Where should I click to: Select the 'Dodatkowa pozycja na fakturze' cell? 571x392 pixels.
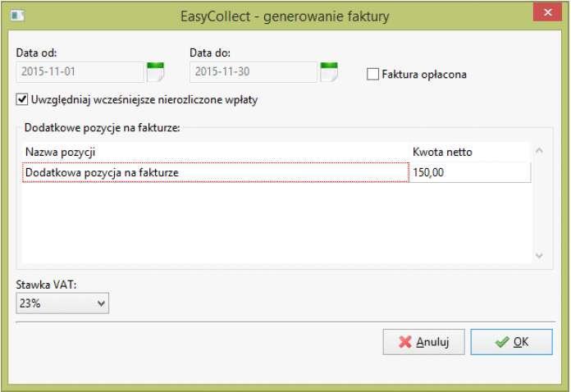(x=216, y=172)
